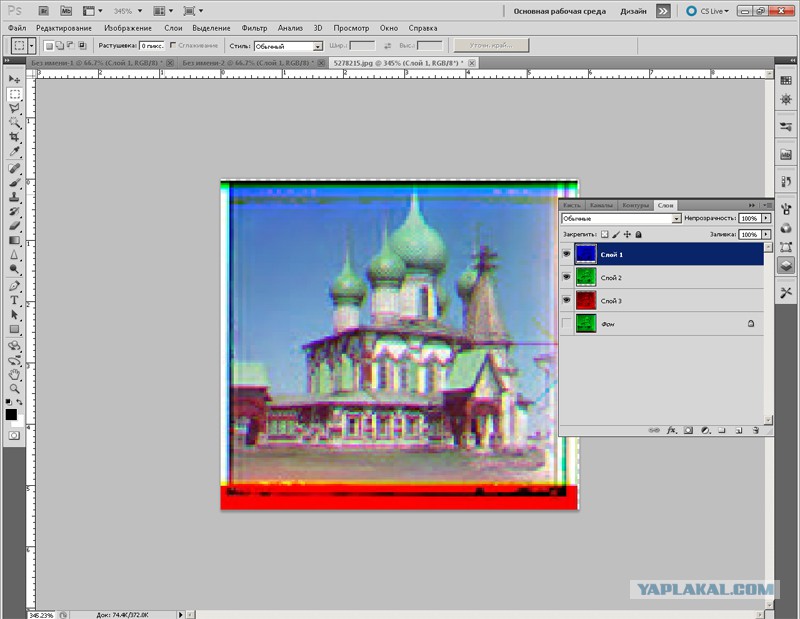
Task: Select the Healing Brush tool
Action: (x=14, y=168)
